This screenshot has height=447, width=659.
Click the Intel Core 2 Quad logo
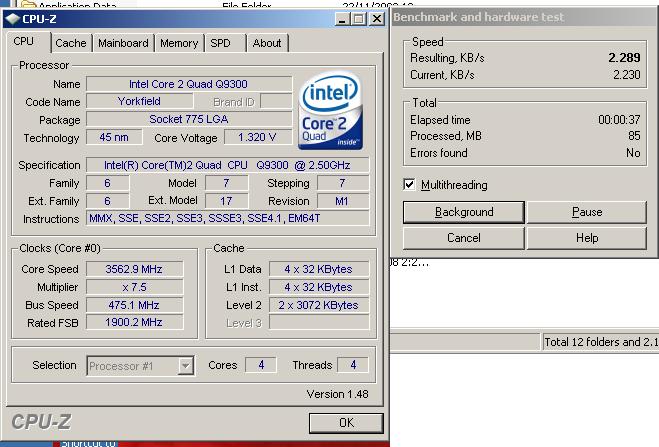pyautogui.click(x=330, y=110)
